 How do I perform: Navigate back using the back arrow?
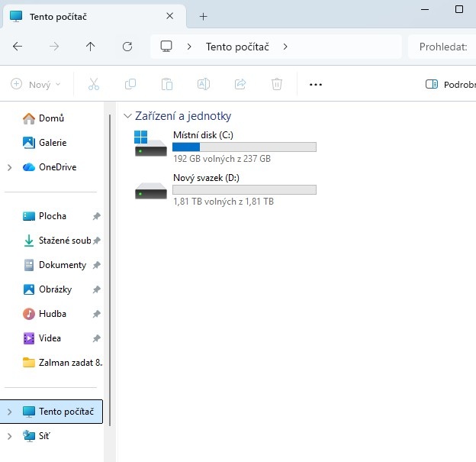[18, 47]
